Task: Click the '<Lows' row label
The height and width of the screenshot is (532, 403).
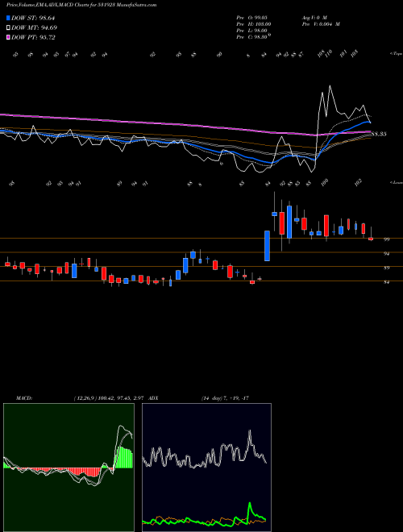Action: 396,182
